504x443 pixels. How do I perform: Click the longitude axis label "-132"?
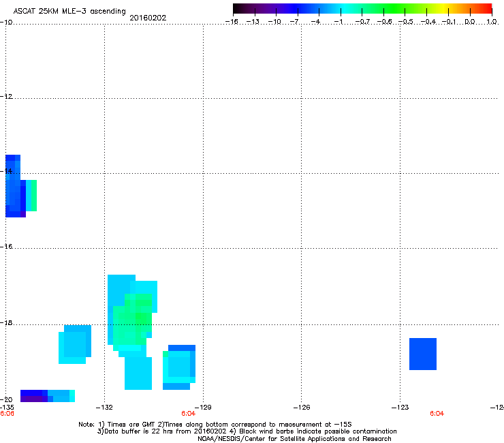tap(104, 408)
